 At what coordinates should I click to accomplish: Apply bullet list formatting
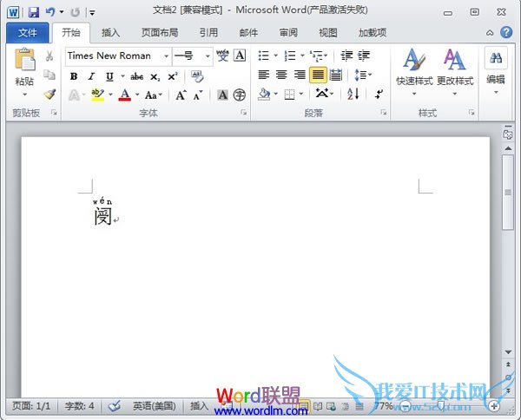tap(263, 56)
